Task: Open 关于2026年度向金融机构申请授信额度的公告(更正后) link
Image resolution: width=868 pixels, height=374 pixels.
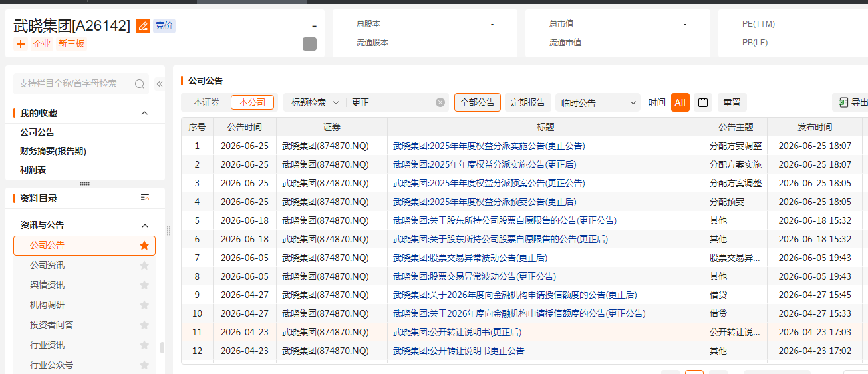Action: pos(515,295)
